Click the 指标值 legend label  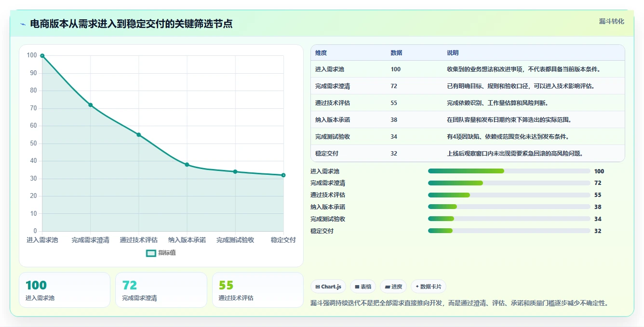(167, 253)
